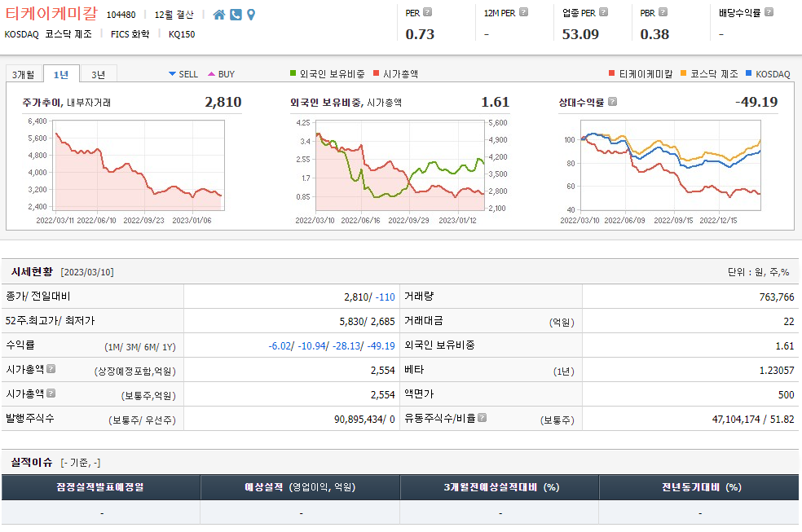Open help icon next to 상대수익률
The width and height of the screenshot is (802, 532).
(612, 101)
